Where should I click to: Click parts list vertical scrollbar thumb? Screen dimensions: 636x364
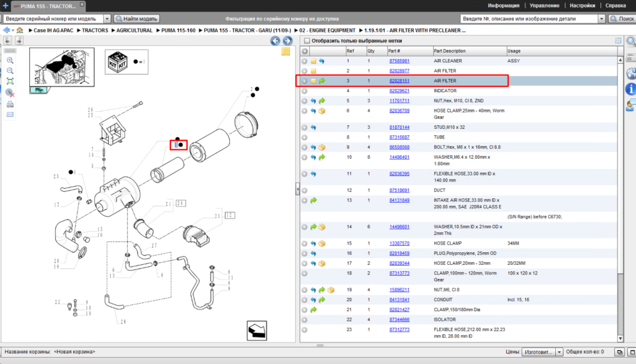pyautogui.click(x=620, y=168)
